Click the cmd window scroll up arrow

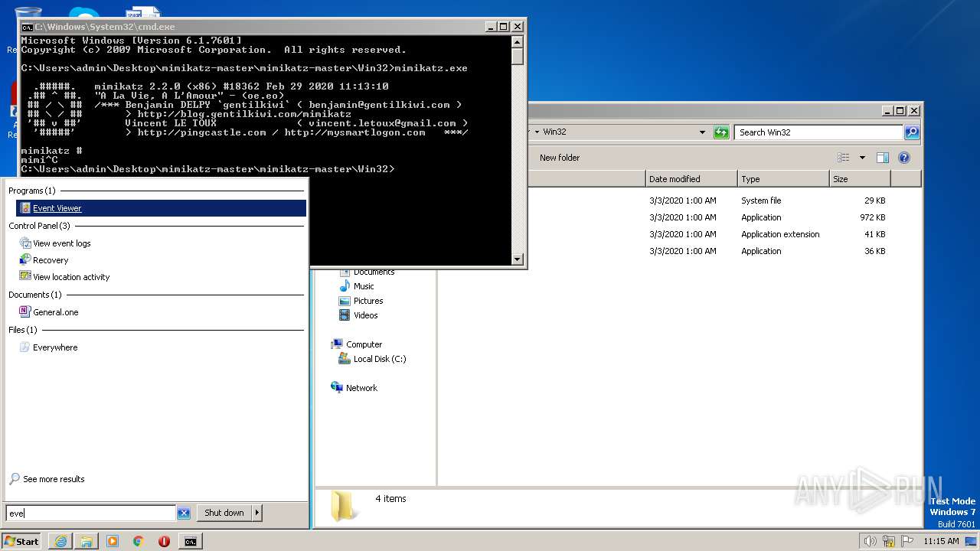[x=518, y=41]
